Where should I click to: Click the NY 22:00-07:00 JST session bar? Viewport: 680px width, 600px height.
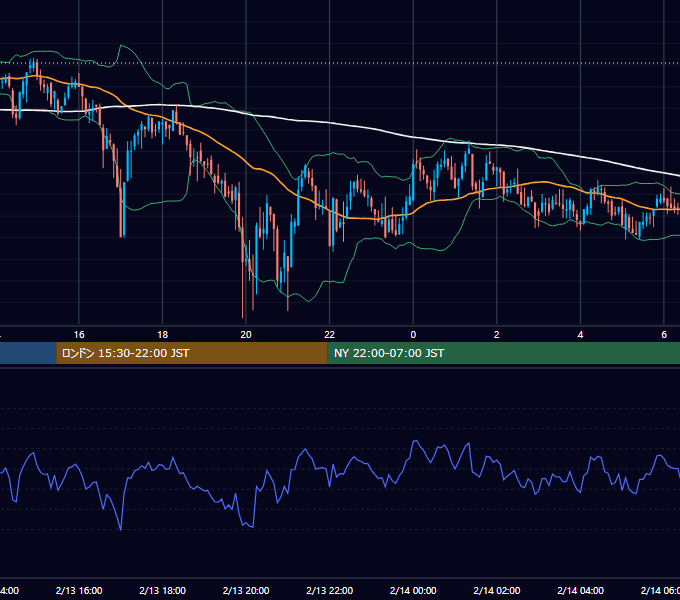(503, 353)
